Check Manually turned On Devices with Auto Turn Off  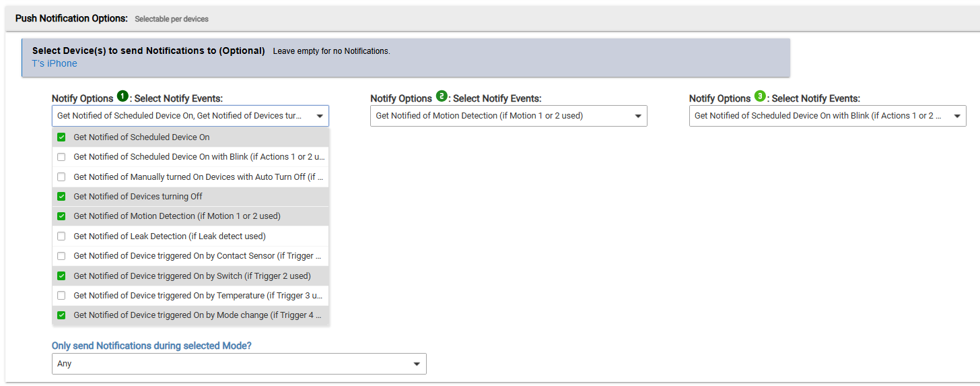(62, 177)
